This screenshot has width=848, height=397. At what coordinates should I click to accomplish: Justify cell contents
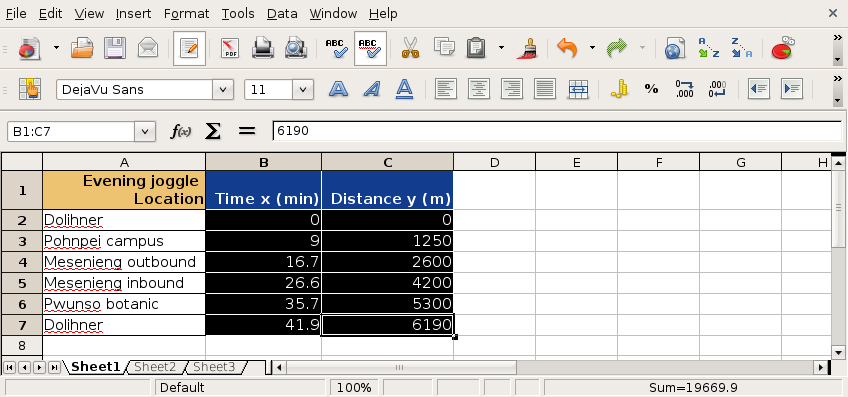click(x=545, y=89)
